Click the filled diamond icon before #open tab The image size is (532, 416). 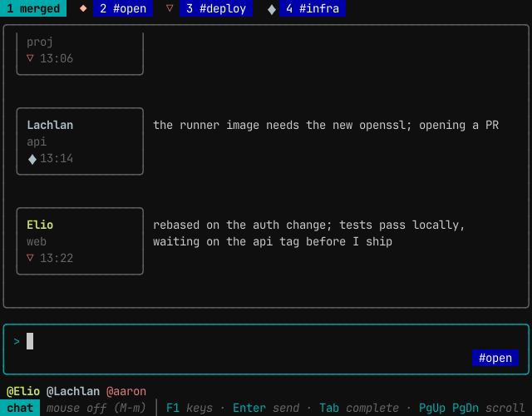pos(83,8)
